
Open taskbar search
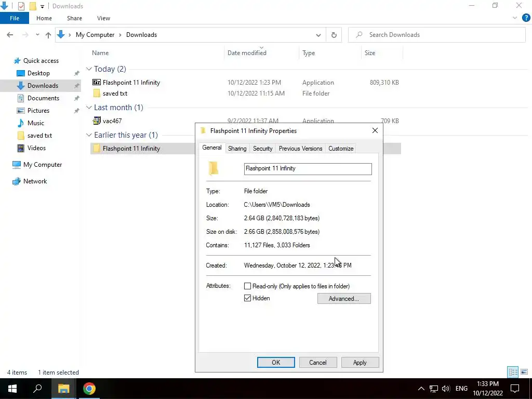pyautogui.click(x=37, y=389)
